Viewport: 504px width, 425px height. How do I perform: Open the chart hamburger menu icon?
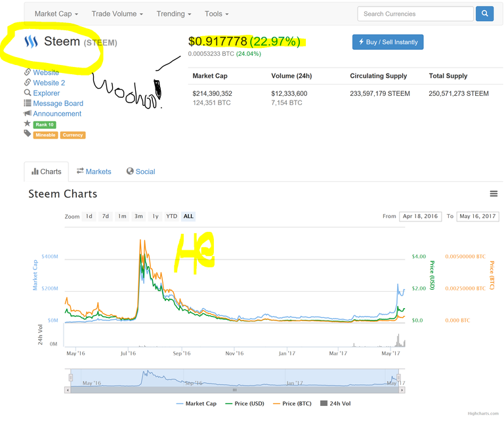tap(493, 194)
